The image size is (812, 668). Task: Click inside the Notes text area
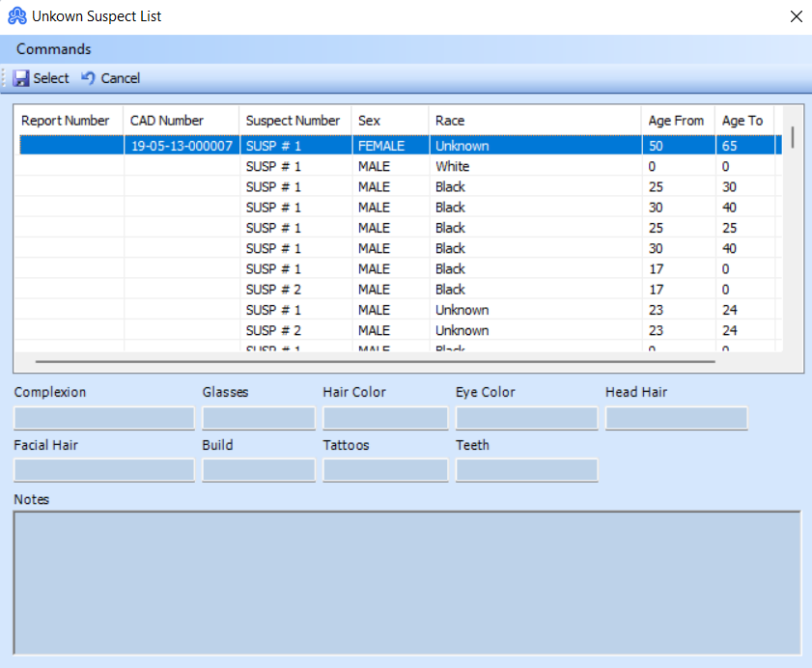406,579
